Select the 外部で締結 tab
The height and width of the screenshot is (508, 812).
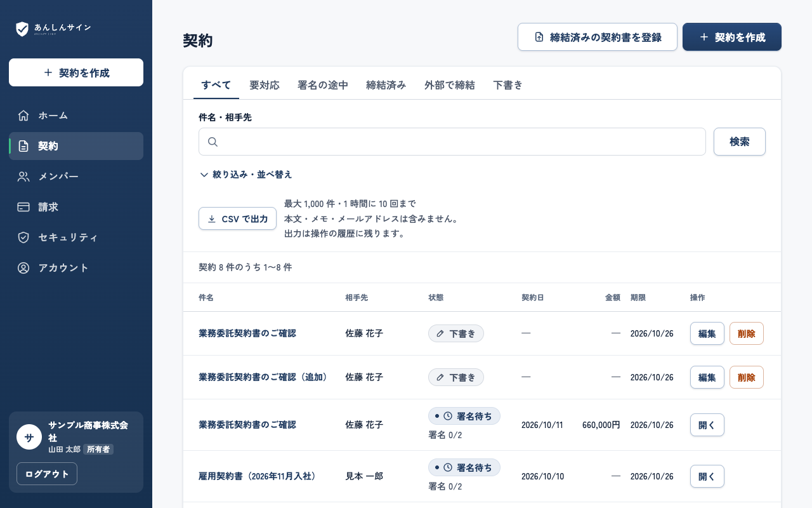point(450,85)
